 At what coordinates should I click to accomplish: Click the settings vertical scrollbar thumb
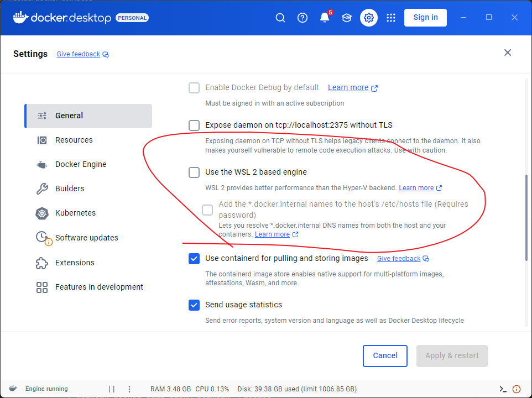point(526,217)
